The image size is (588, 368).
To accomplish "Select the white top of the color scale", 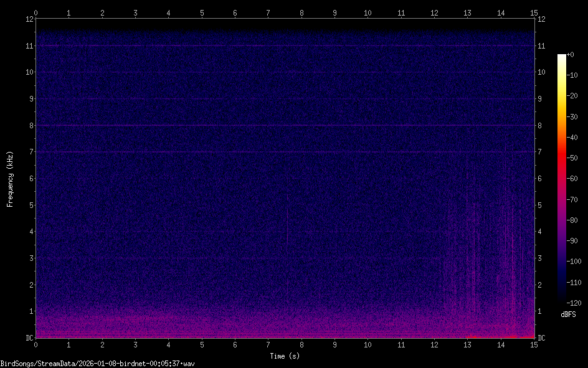I will click(562, 57).
